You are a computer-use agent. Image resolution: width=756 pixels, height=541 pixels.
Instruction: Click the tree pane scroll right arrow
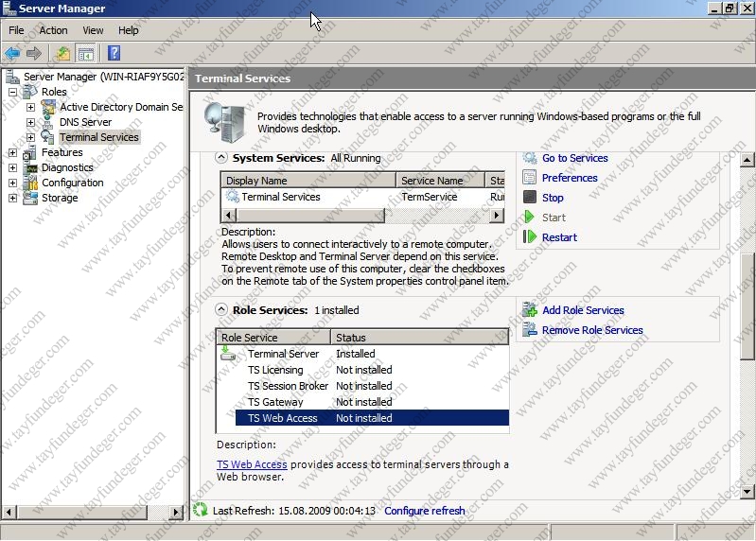(x=177, y=512)
